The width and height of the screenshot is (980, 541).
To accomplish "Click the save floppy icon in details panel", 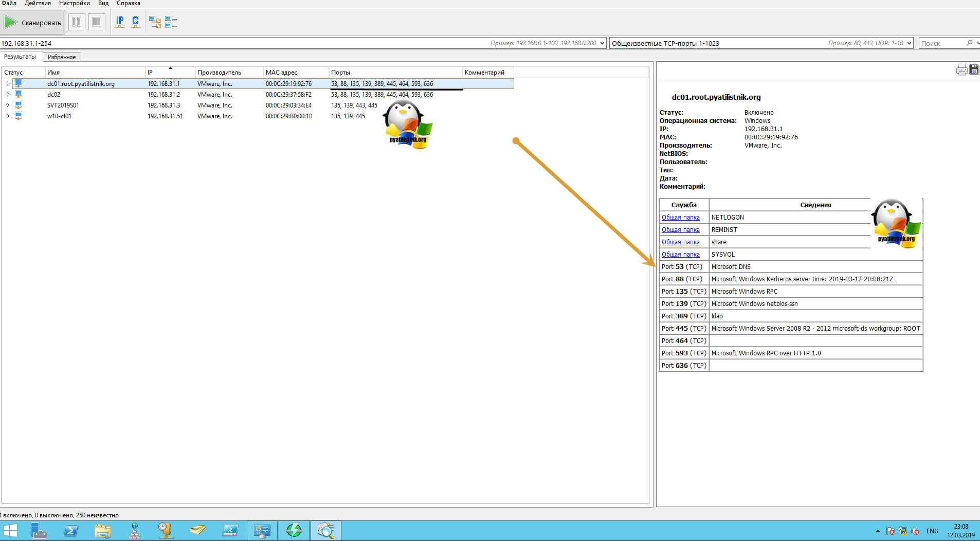I will (974, 70).
